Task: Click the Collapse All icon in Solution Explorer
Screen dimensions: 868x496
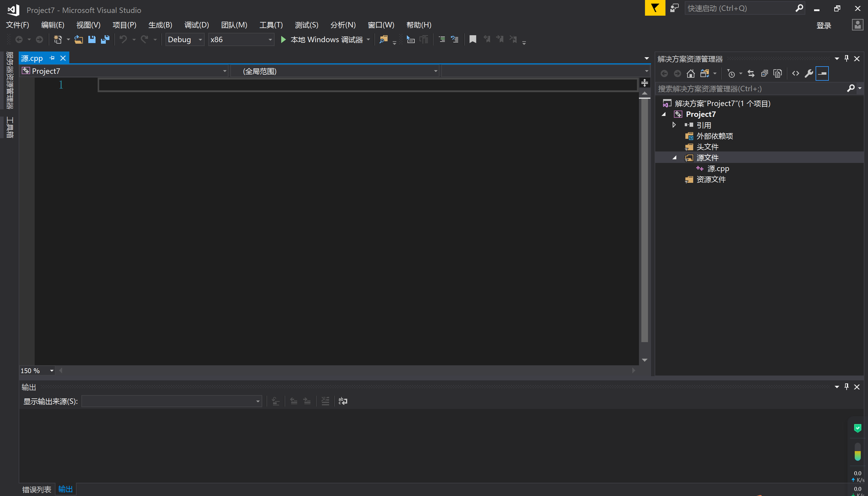Action: pos(764,73)
